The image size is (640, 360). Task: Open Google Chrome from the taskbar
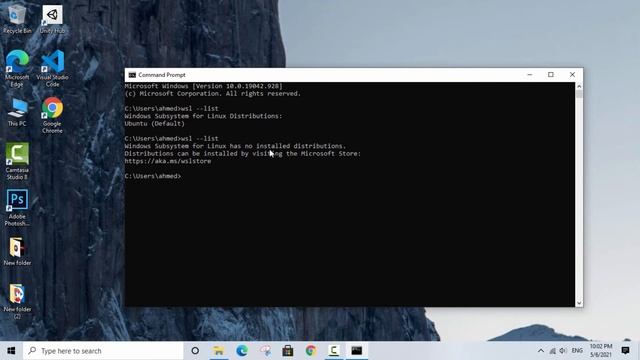pyautogui.click(x=311, y=351)
